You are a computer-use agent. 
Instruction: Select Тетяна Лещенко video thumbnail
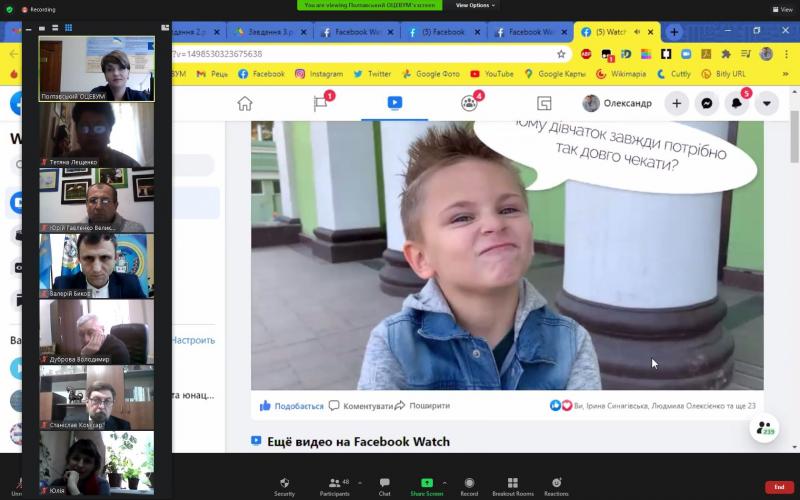[97, 135]
